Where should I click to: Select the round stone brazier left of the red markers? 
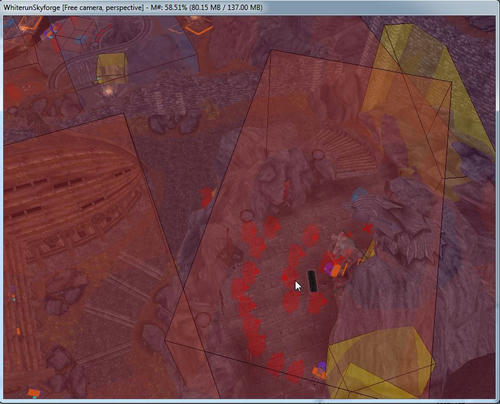click(246, 216)
